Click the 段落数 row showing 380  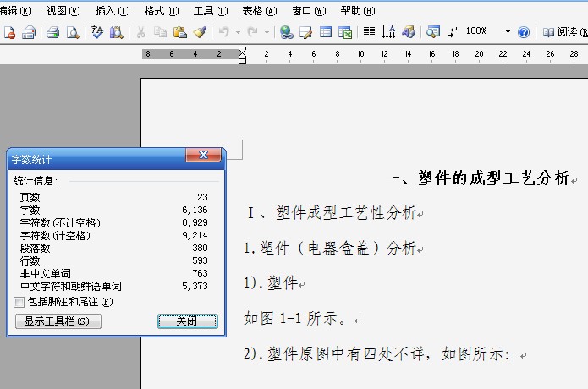[x=114, y=248]
